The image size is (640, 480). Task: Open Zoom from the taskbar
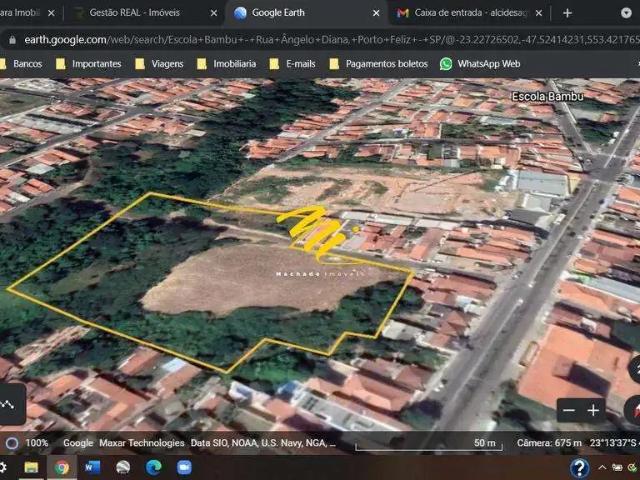184,468
